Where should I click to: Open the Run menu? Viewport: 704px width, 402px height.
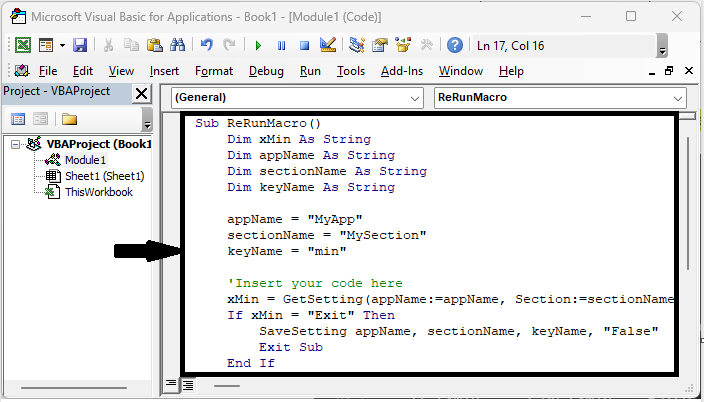pyautogui.click(x=310, y=71)
